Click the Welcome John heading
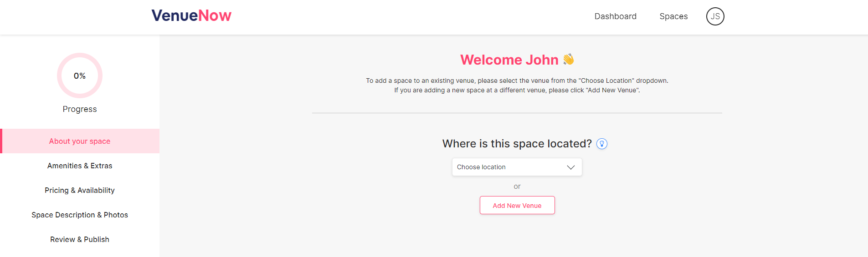The width and height of the screenshot is (868, 257). point(517,60)
